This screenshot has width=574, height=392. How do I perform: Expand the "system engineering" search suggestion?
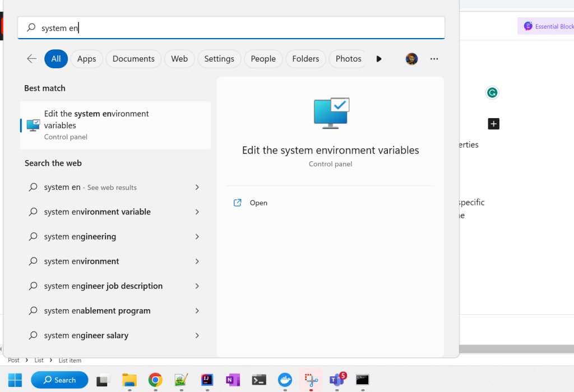coord(197,236)
